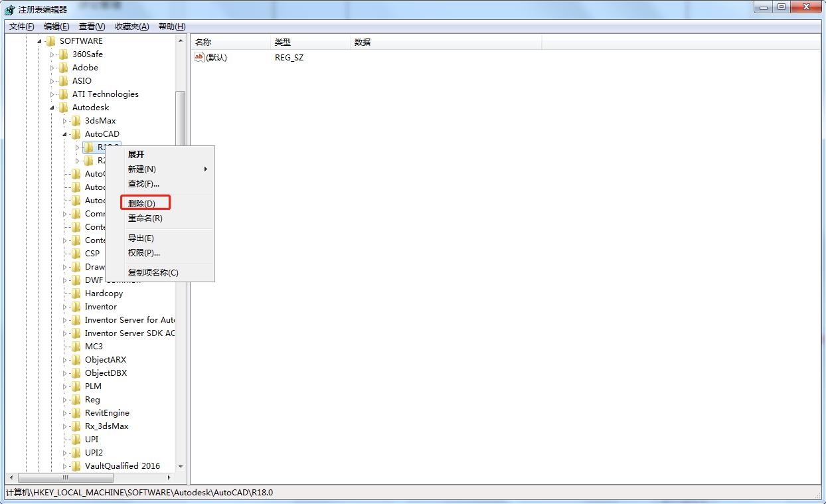Expand the Adobe tree node
Image resolution: width=826 pixels, height=504 pixels.
point(52,68)
